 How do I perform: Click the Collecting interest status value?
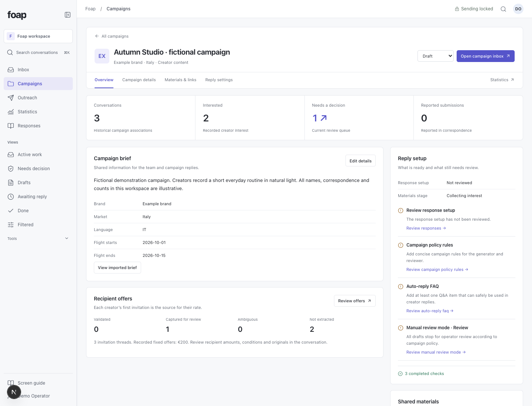[x=464, y=196]
